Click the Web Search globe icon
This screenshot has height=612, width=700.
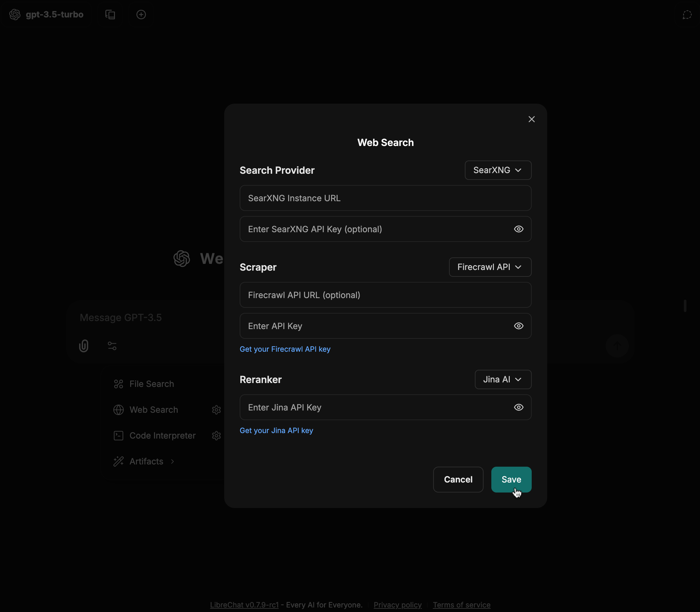click(119, 410)
